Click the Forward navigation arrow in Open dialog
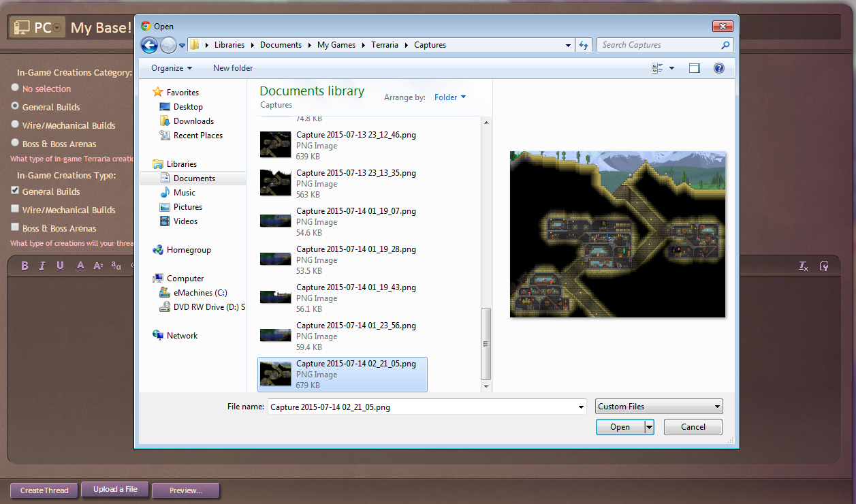This screenshot has height=504, width=856. 169,45
